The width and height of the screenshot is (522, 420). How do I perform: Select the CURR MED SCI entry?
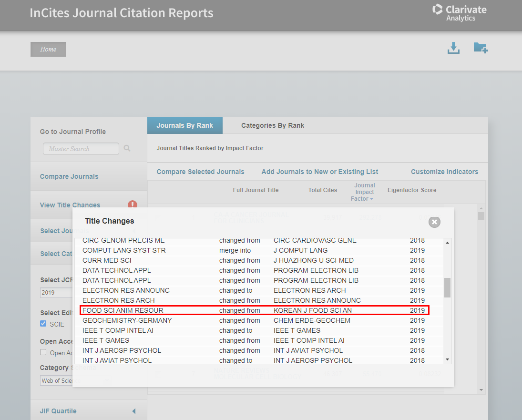pos(107,260)
